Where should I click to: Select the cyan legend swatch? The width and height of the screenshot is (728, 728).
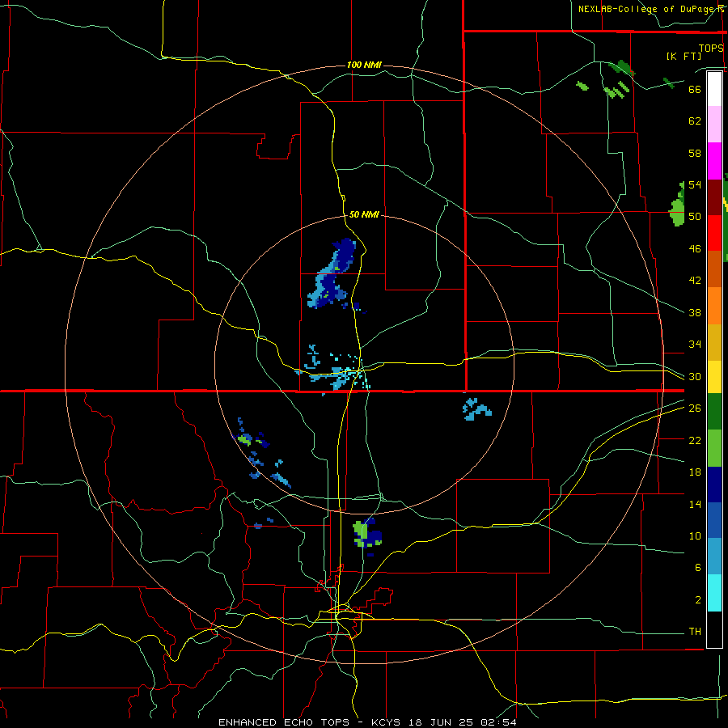coord(714,593)
